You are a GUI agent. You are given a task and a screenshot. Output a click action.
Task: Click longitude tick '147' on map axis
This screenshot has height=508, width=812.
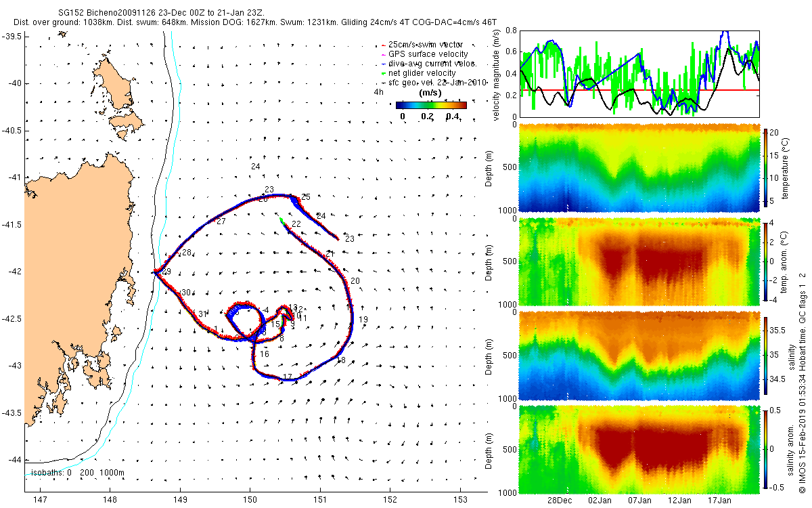(x=40, y=500)
